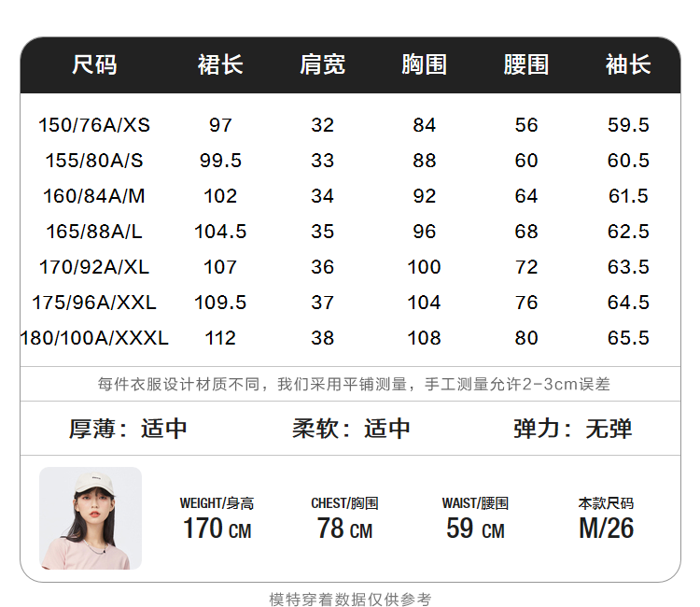Click sleeve length value 65.5
The image size is (700, 607).
click(628, 338)
